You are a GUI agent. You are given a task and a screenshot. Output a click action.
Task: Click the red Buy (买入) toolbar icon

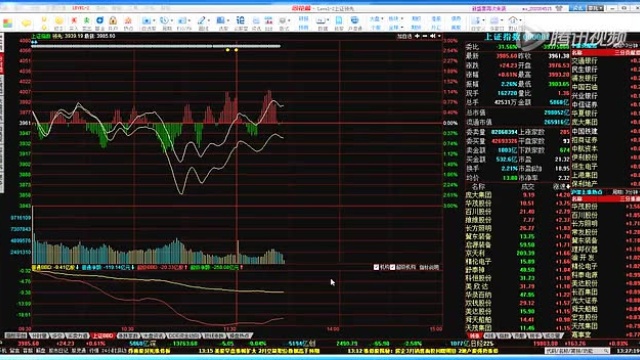[x=74, y=20]
